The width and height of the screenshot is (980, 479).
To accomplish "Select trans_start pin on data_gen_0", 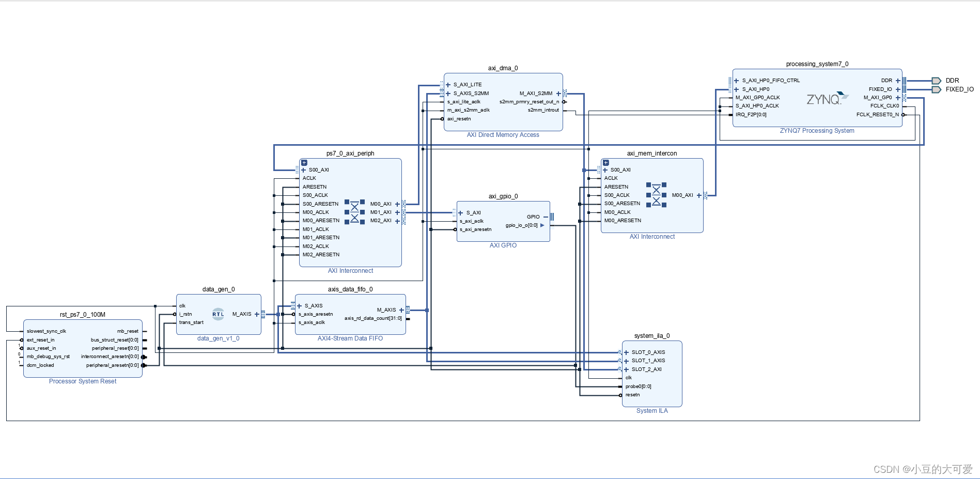I will click(191, 322).
